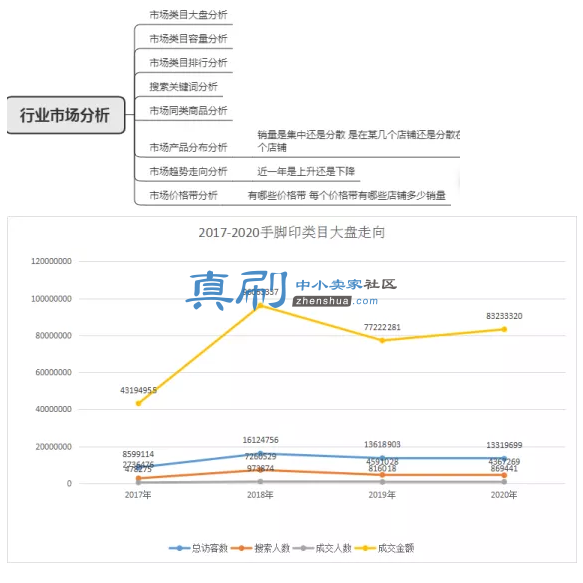The image size is (583, 583).
Task: Select the 搜索关键词分析 node
Action: pyautogui.click(x=183, y=87)
